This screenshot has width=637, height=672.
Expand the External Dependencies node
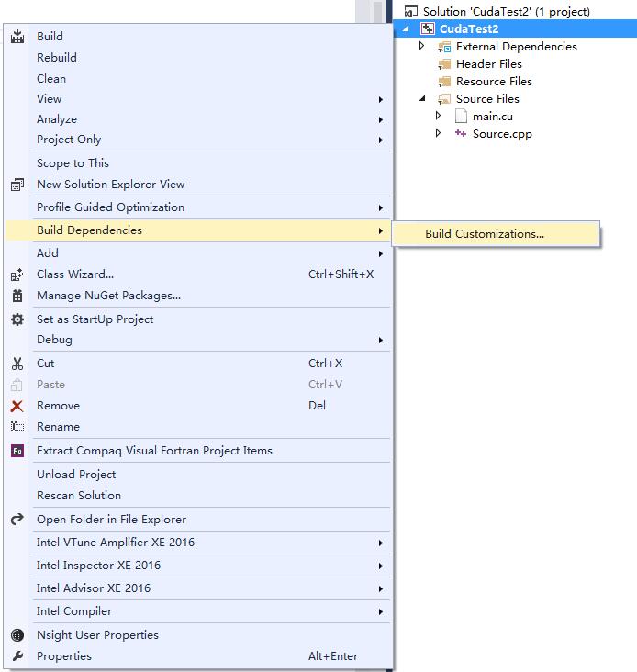(421, 46)
